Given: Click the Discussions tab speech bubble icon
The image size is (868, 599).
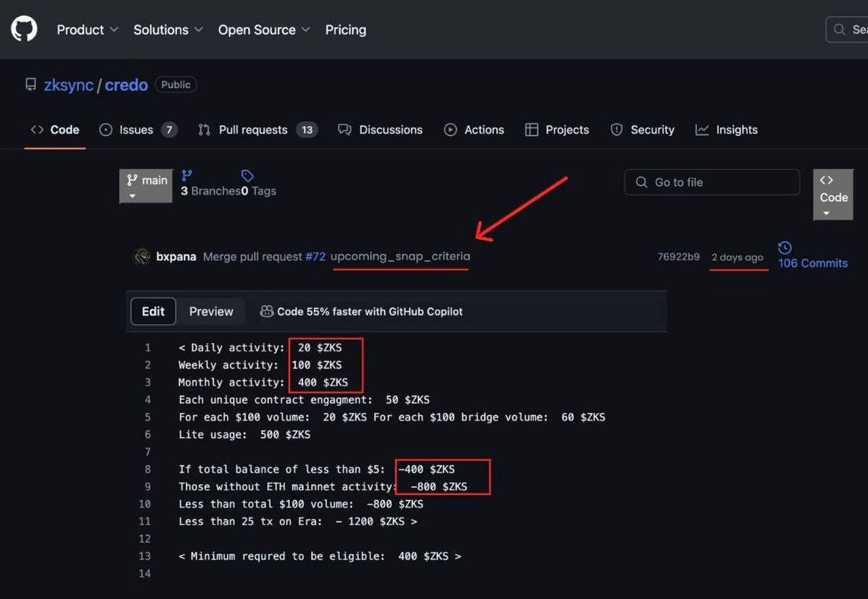Looking at the screenshot, I should coord(344,129).
